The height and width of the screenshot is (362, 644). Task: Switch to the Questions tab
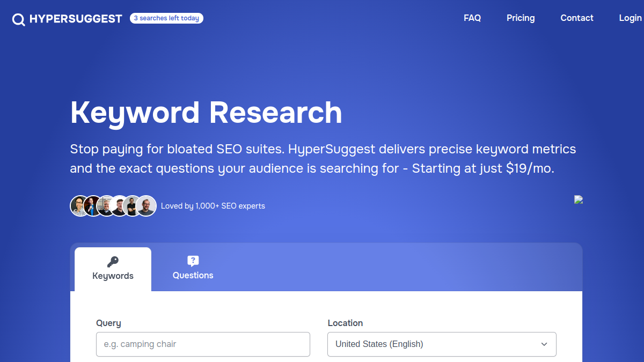pyautogui.click(x=193, y=269)
